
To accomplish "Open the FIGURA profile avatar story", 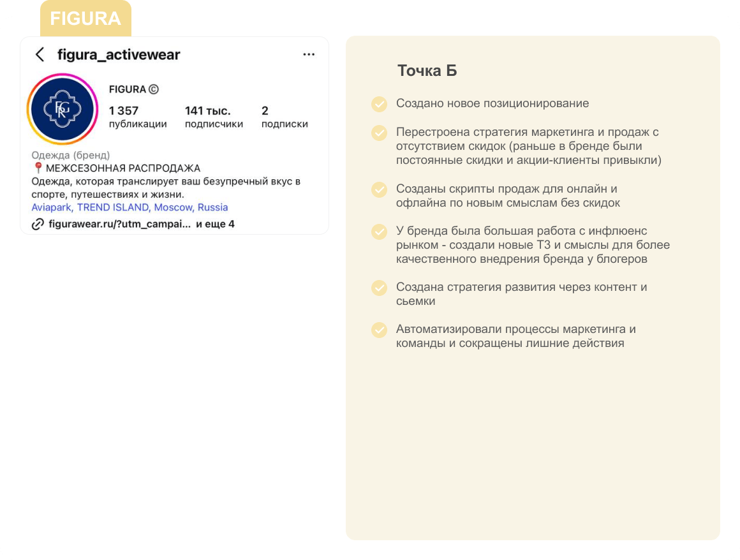I will [x=63, y=109].
